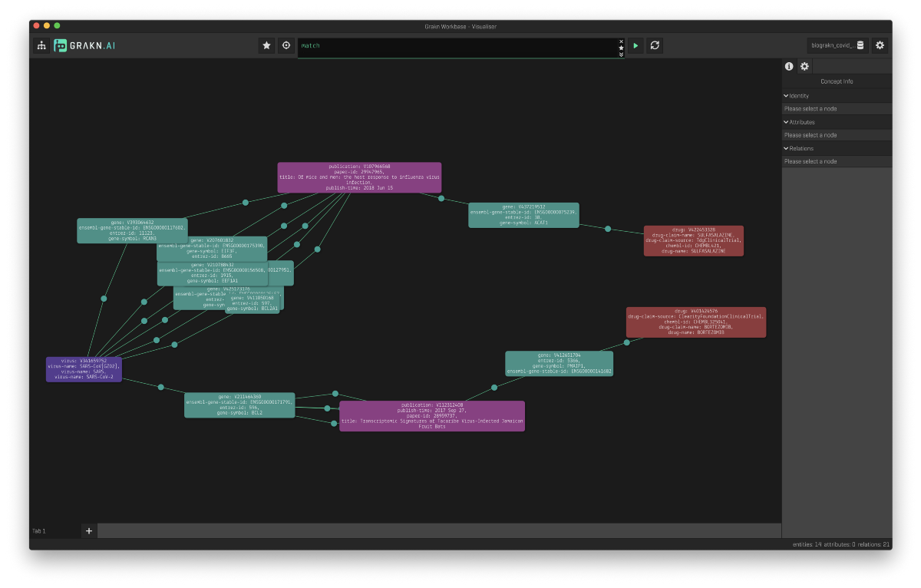Open the schema types hierarchy icon

click(x=41, y=45)
